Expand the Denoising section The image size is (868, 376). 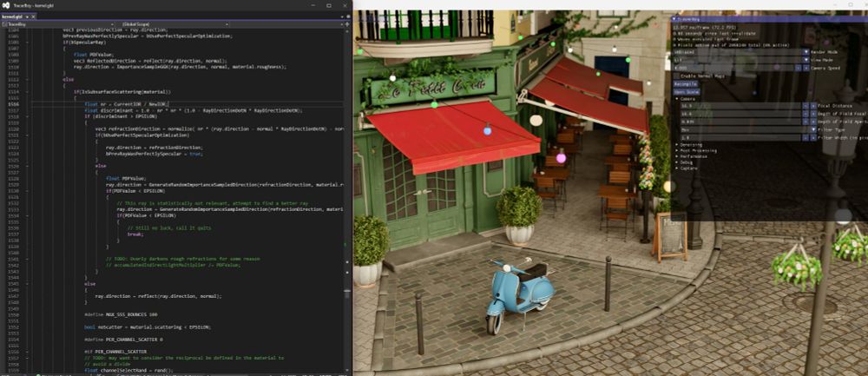676,145
